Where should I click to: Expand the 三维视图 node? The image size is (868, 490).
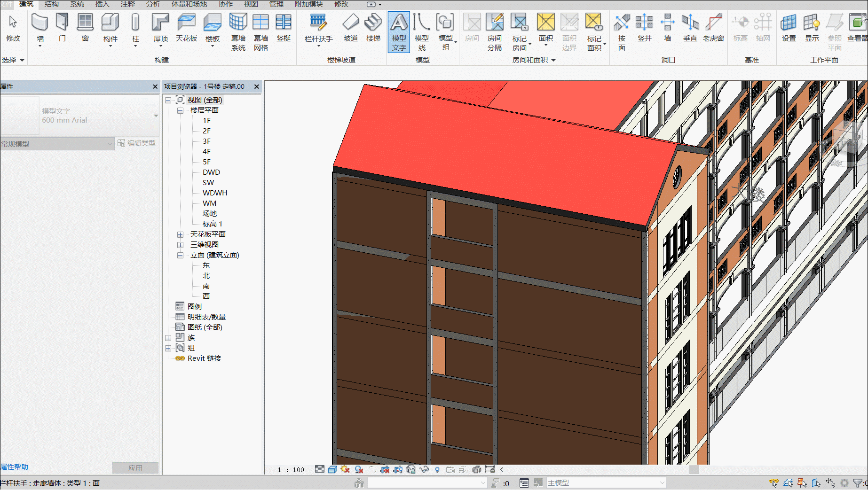tap(180, 245)
